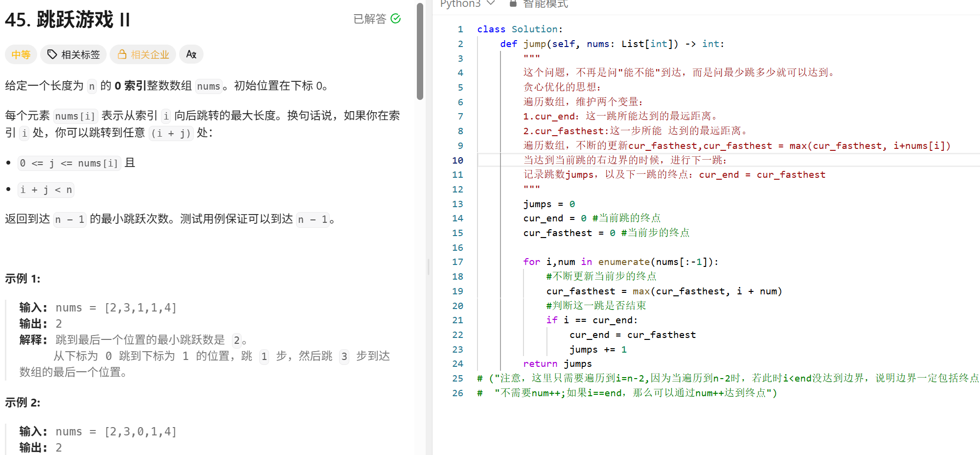Click the description panel vertical scrollbar

tap(420, 51)
